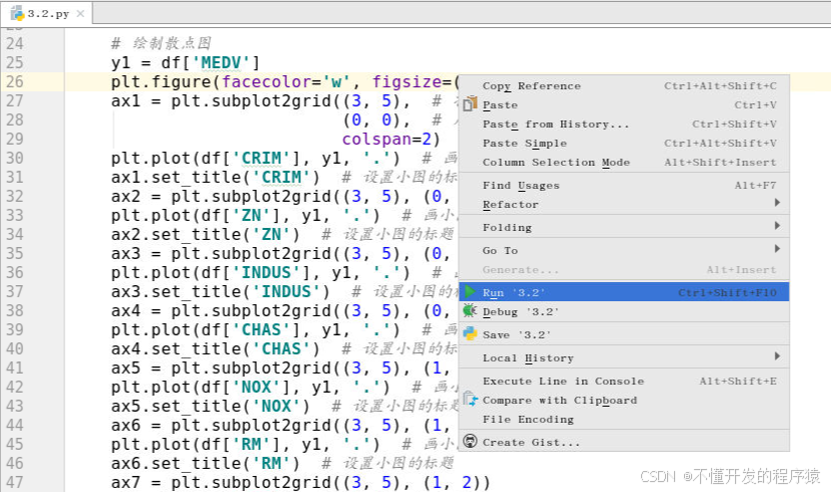The height and width of the screenshot is (492, 832).
Task: Open the Folding menu entry
Action: pyautogui.click(x=623, y=227)
